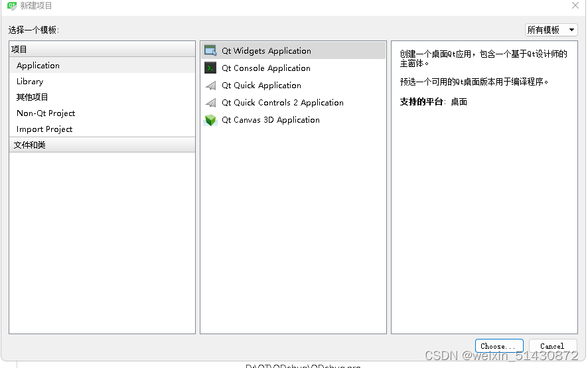Click the Qt logo in title bar

(12, 5)
